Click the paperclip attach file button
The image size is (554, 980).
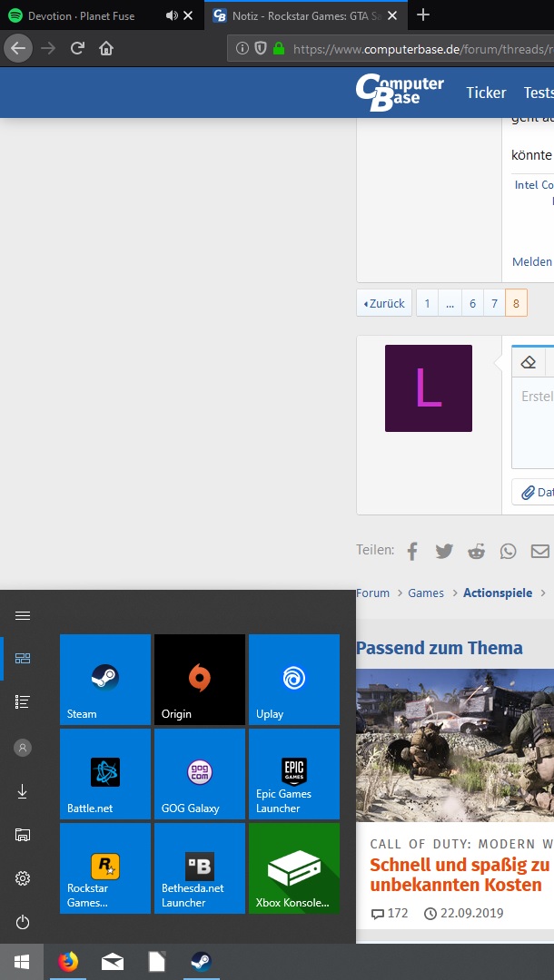point(533,493)
